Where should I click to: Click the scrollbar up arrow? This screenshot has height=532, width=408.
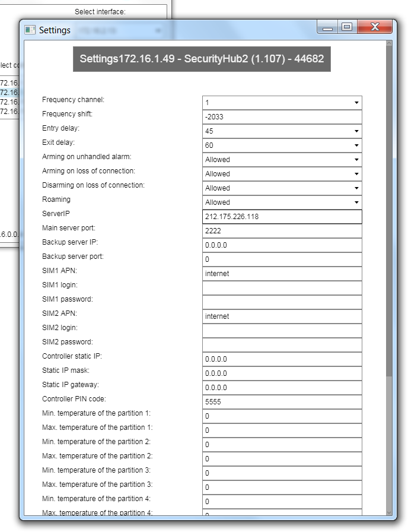tap(389, 44)
